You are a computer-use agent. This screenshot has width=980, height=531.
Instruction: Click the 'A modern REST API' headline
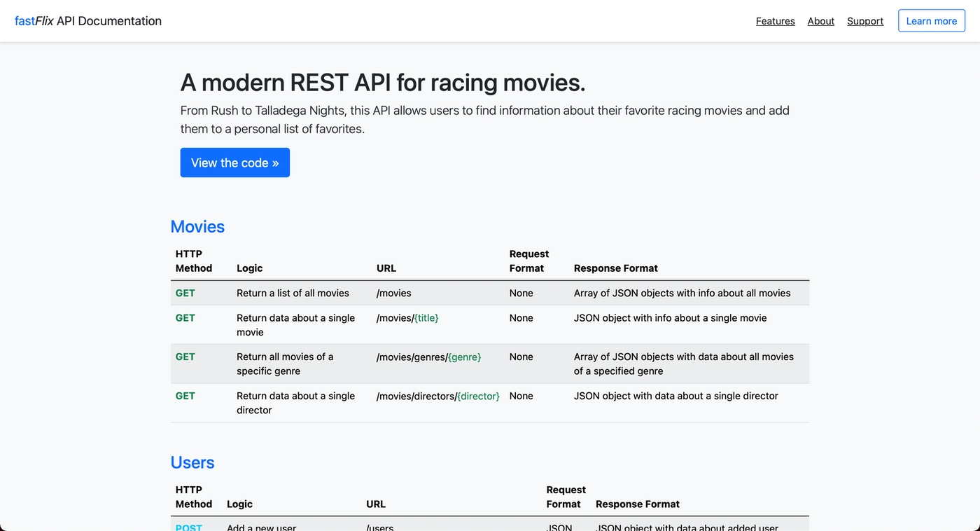tap(382, 83)
